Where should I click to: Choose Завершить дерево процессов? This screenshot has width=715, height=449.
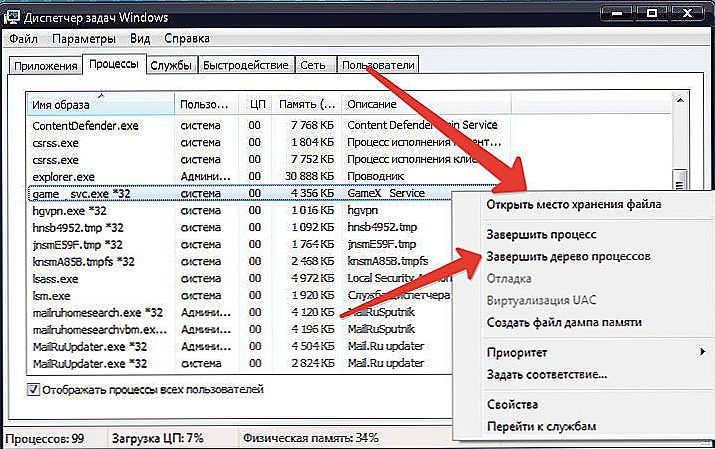coord(568,257)
